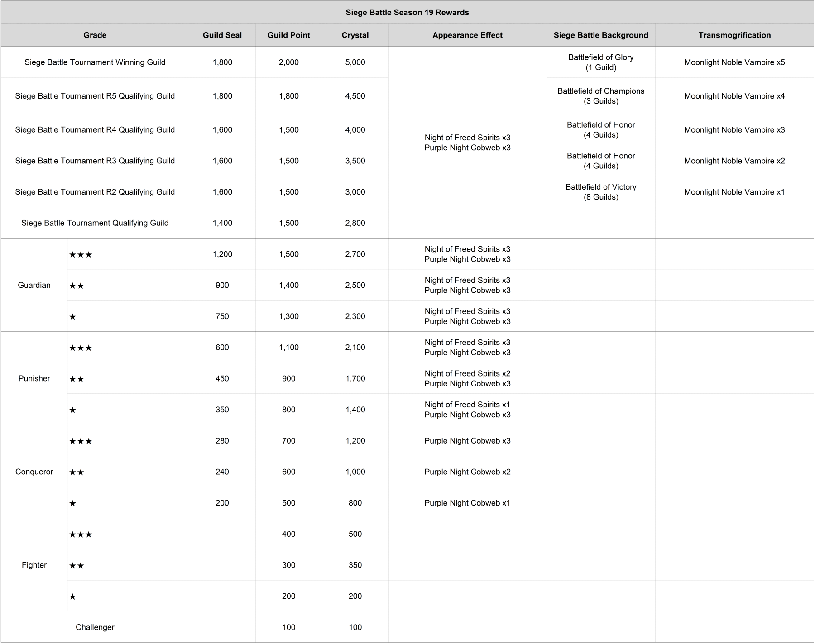
Task: Click the Fighter two-star rating
Action: point(77,566)
